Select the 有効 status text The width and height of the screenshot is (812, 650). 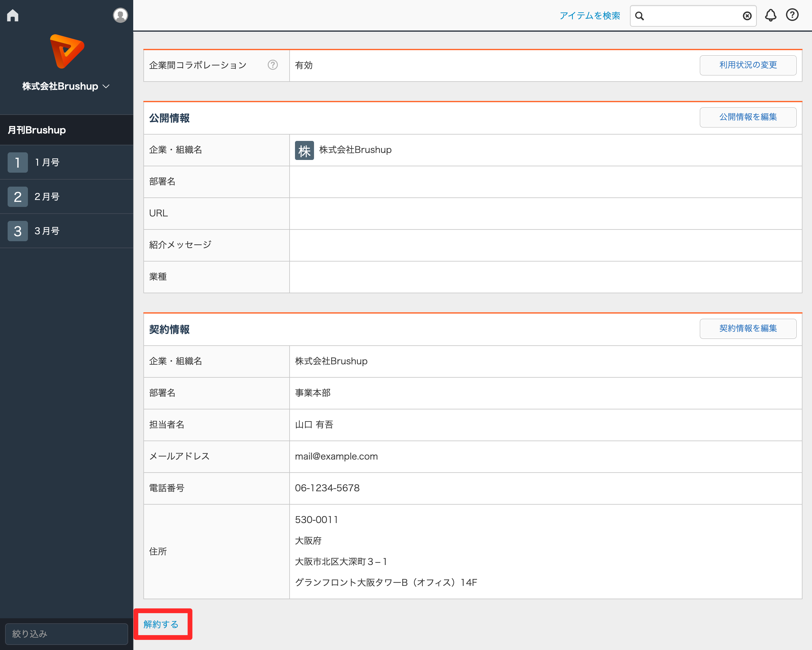point(304,65)
